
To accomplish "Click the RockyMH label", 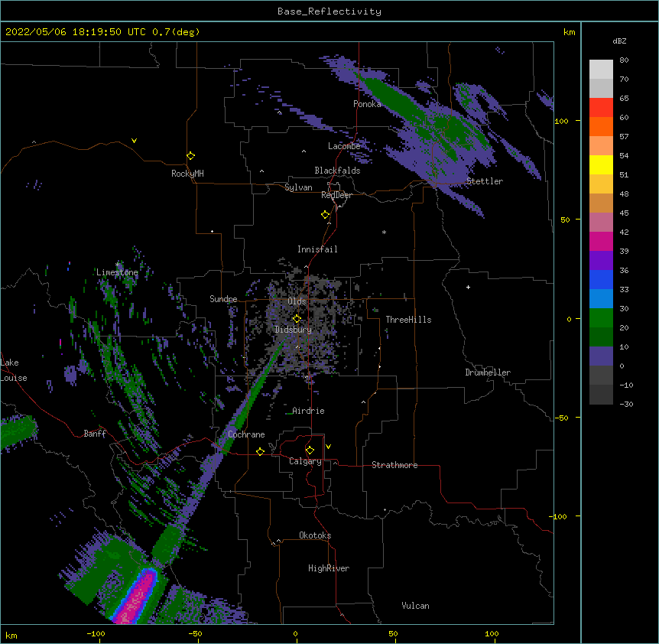I will [x=187, y=174].
